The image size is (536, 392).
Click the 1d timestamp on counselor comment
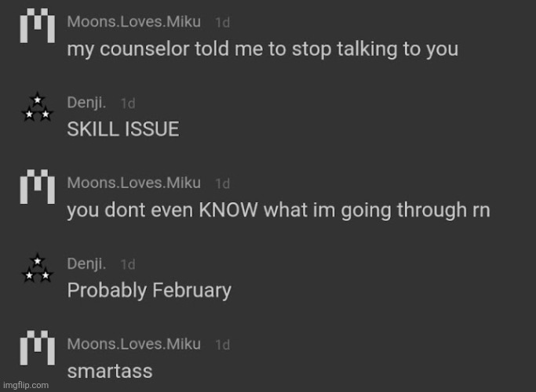(223, 23)
